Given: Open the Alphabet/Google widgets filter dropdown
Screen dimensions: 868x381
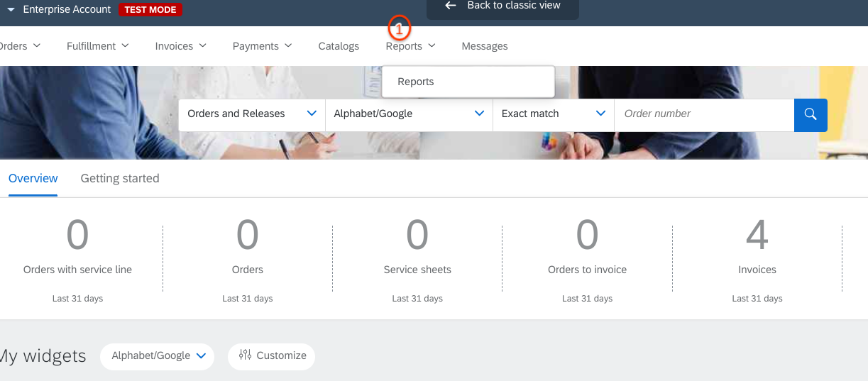Looking at the screenshot, I should point(158,355).
